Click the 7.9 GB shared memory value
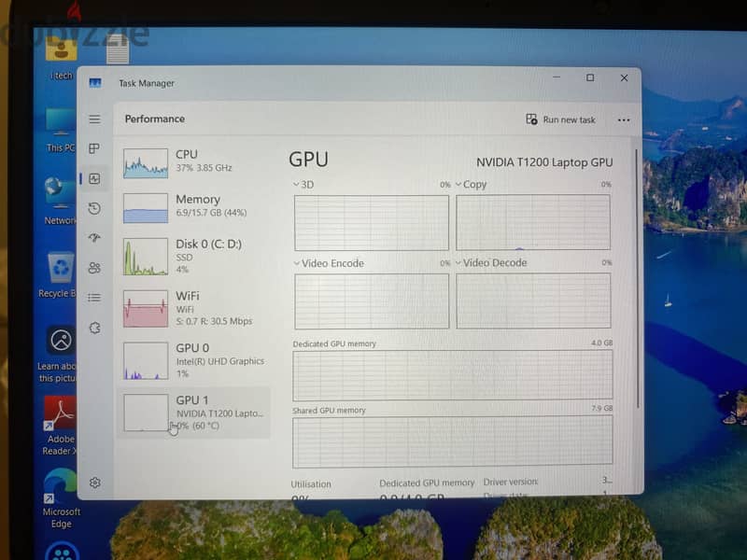This screenshot has height=560, width=747. (x=602, y=408)
